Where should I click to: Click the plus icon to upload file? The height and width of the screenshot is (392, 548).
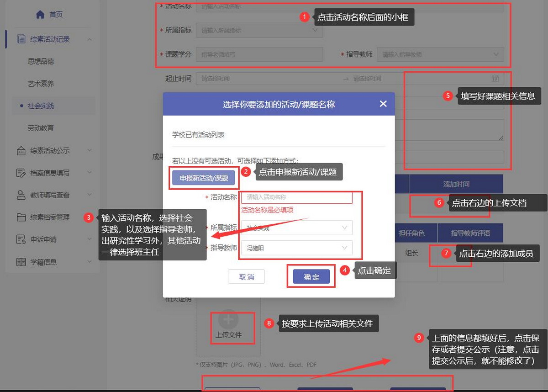(228, 320)
